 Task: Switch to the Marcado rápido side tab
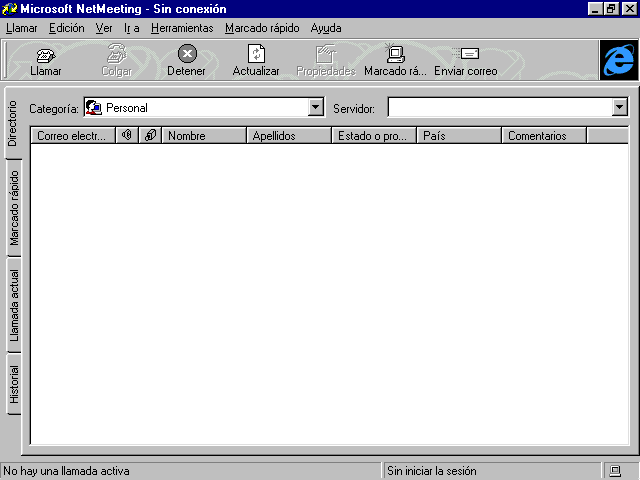pyautogui.click(x=14, y=208)
